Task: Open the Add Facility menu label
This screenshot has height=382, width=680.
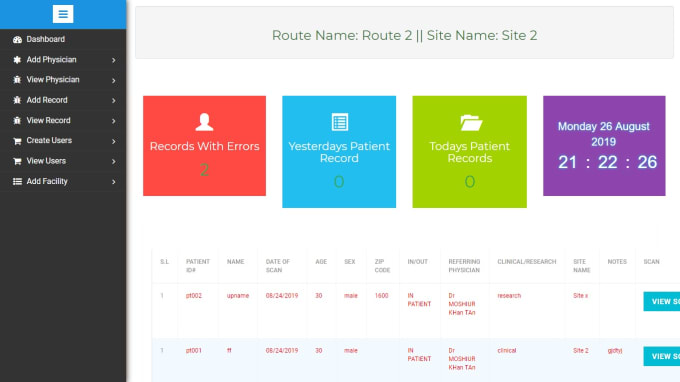Action: coord(47,181)
